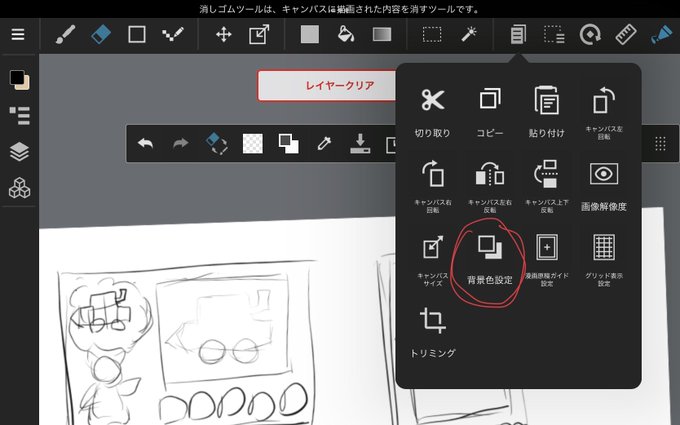
Task: Choose キャンバス右回転 option
Action: (432, 186)
